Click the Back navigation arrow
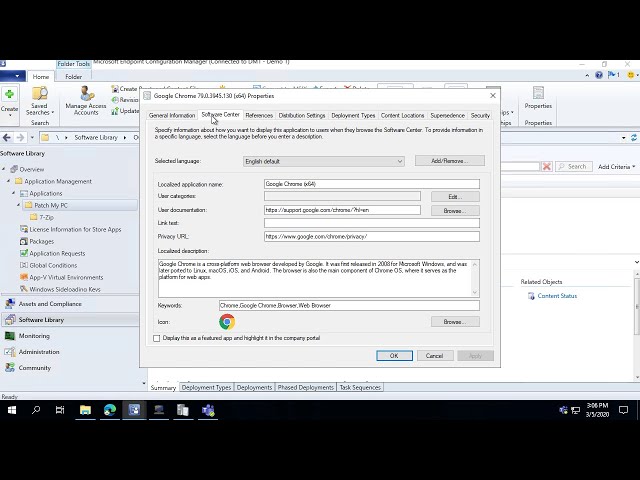640x480 pixels. pyautogui.click(x=7, y=138)
